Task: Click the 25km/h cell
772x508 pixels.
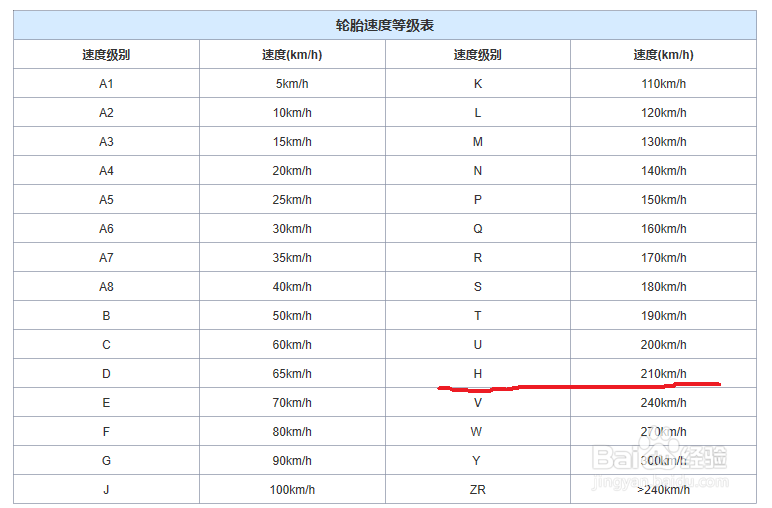Action: pyautogui.click(x=292, y=200)
